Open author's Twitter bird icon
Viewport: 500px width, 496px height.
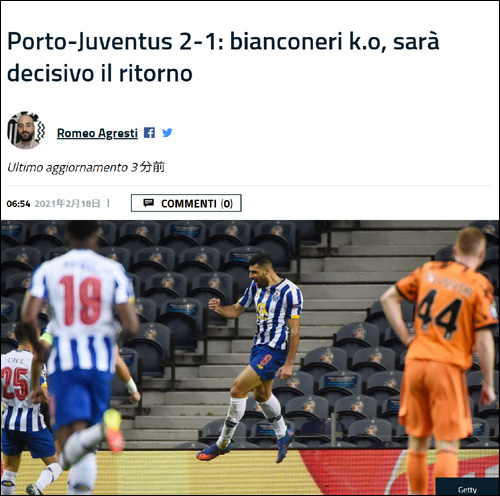point(167,133)
